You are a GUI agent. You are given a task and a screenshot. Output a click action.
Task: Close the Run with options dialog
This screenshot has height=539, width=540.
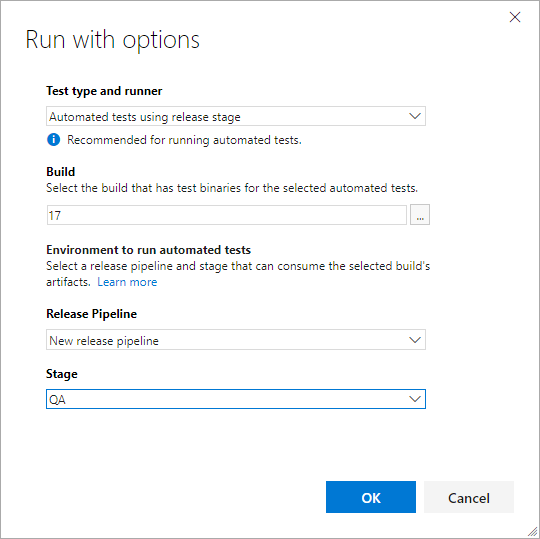[515, 17]
